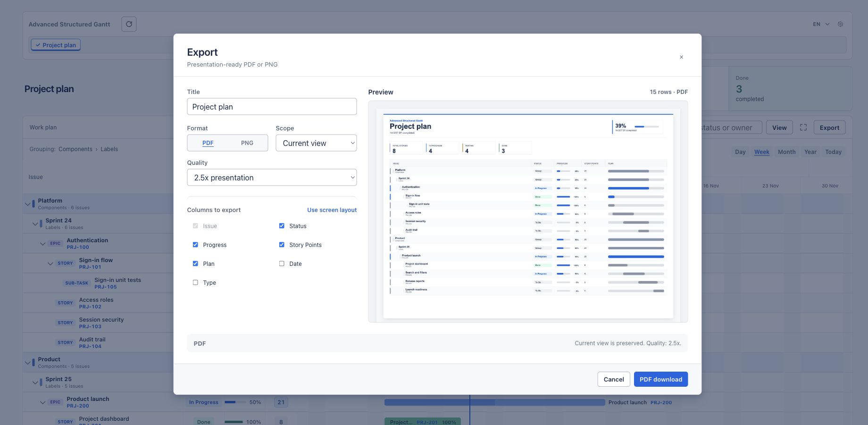Switch timeline to Month view
The width and height of the screenshot is (868, 425).
[x=786, y=152]
